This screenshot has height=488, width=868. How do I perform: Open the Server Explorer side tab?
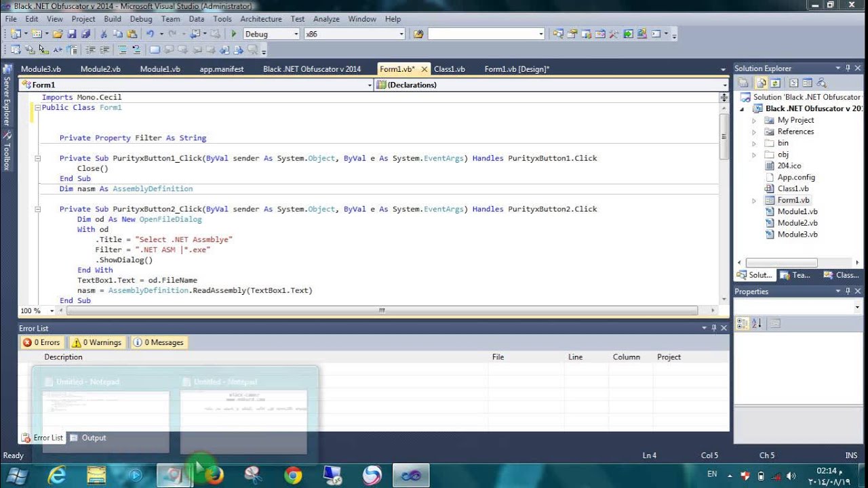7,95
